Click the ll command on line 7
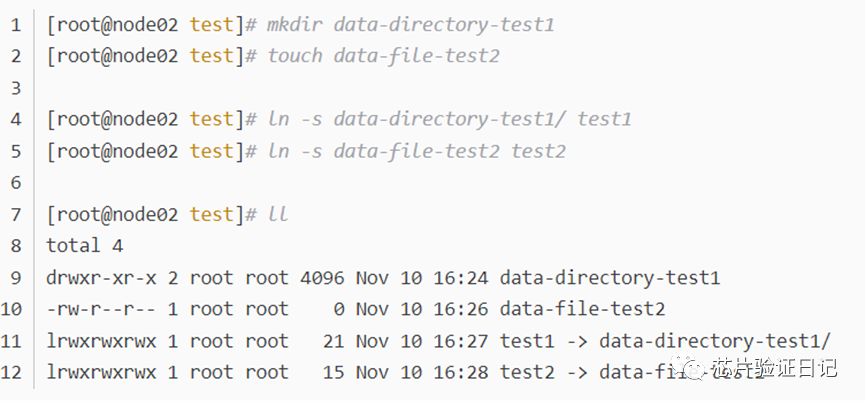This screenshot has width=865, height=405. pyautogui.click(x=278, y=214)
